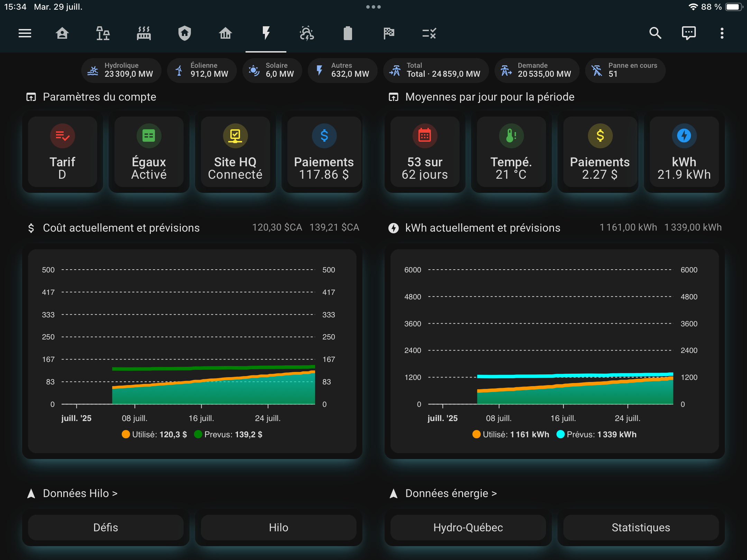Toggle the Égaux Activé card
The image size is (747, 560).
[149, 152]
